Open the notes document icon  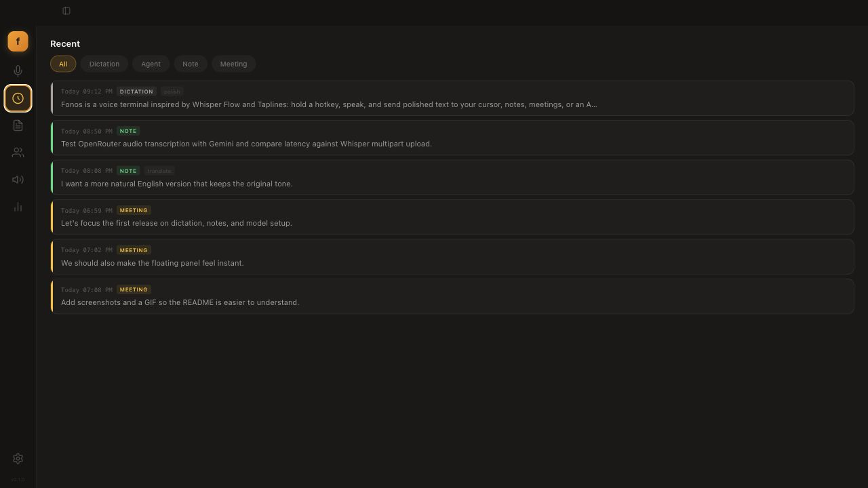point(18,125)
